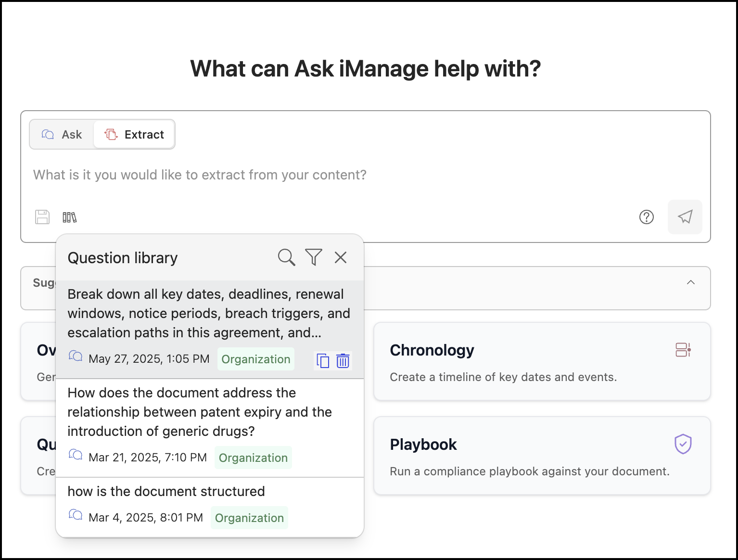Click 'Create a timeline of key dates and events.'

pos(503,377)
